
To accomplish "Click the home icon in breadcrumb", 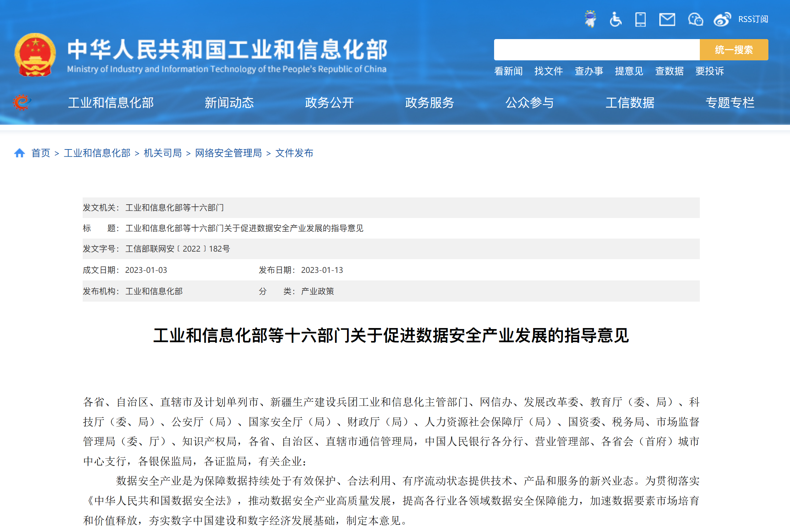I will point(20,153).
